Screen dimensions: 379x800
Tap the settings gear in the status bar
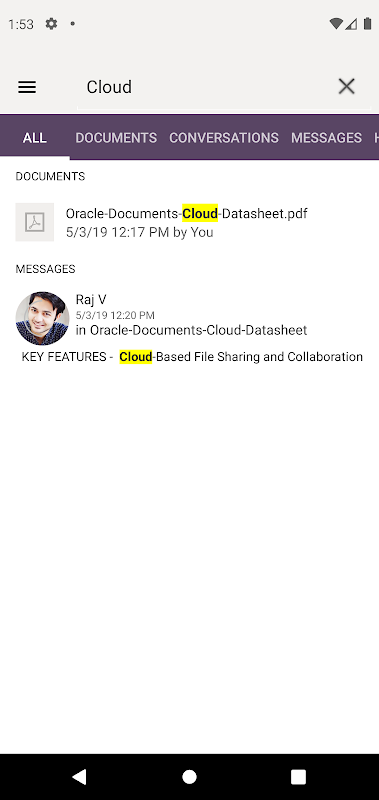pyautogui.click(x=51, y=23)
